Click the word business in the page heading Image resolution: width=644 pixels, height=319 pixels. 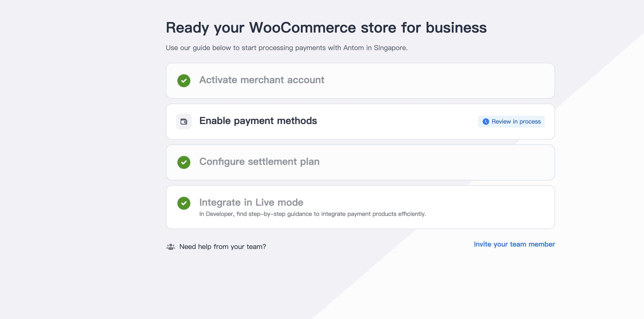(456, 27)
